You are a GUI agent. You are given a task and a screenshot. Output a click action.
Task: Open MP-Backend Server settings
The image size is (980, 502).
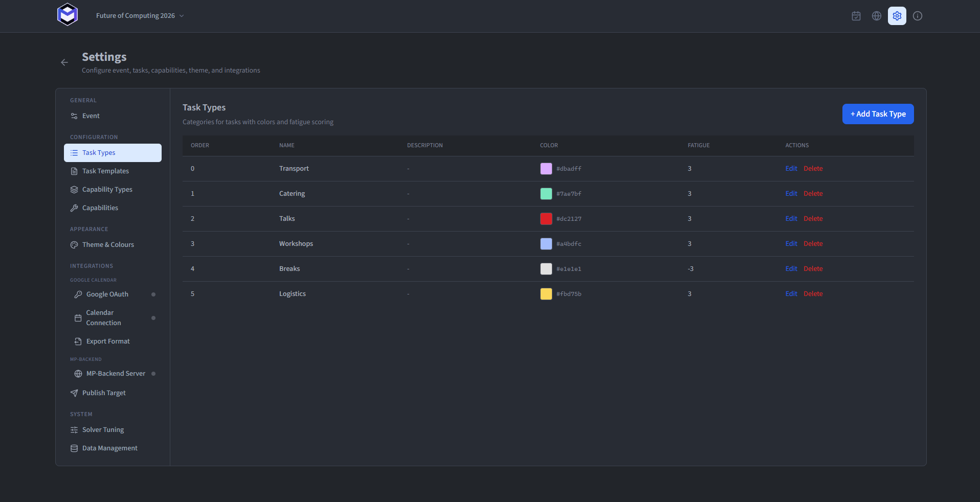(115, 374)
